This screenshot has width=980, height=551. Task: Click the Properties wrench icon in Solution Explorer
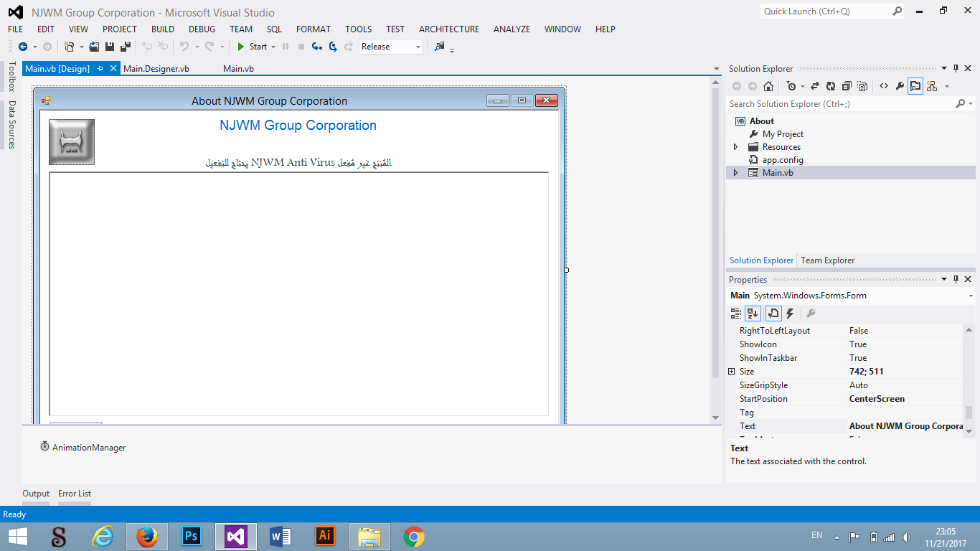[x=900, y=86]
